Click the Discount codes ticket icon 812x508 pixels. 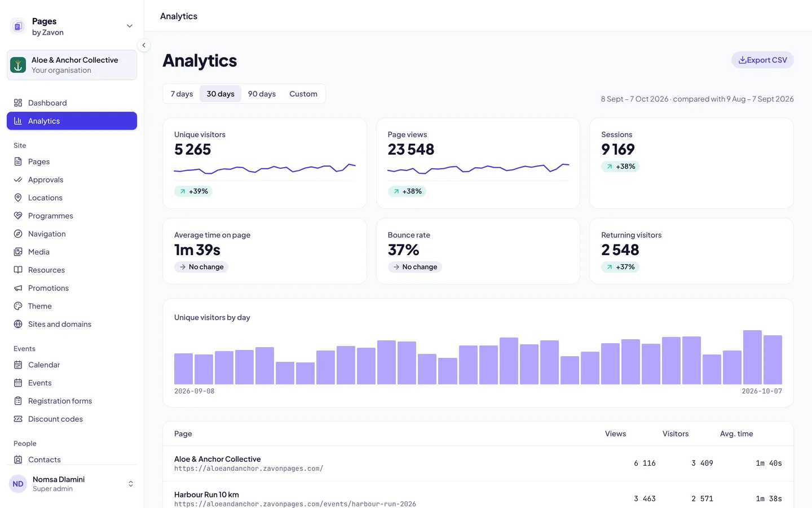pos(18,419)
